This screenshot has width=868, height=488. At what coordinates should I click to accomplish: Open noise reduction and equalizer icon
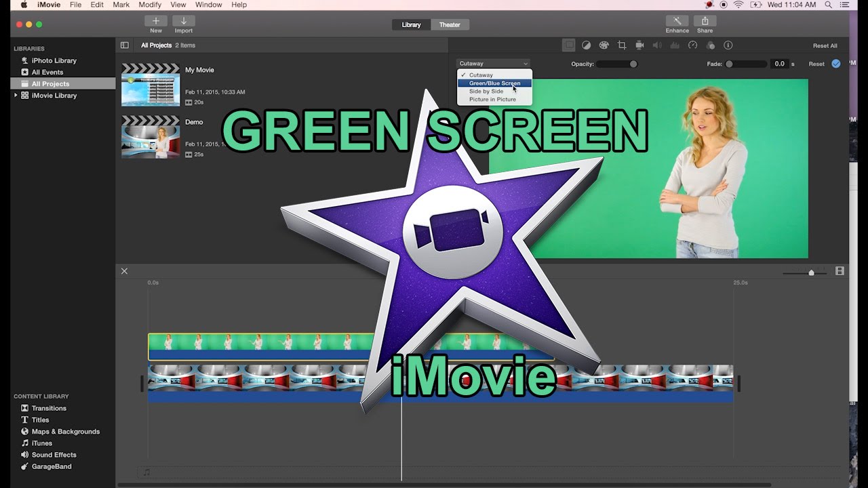(x=675, y=45)
